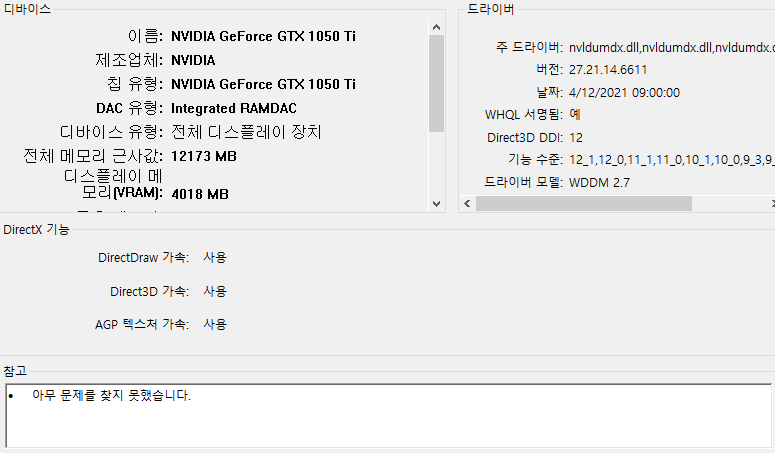775x453 pixels.
Task: Click the 버전: field label
Action: pos(550,70)
